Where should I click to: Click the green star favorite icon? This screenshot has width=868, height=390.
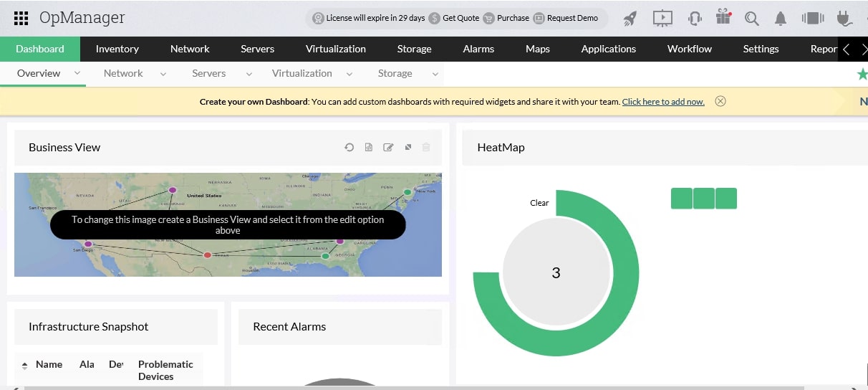pyautogui.click(x=862, y=74)
